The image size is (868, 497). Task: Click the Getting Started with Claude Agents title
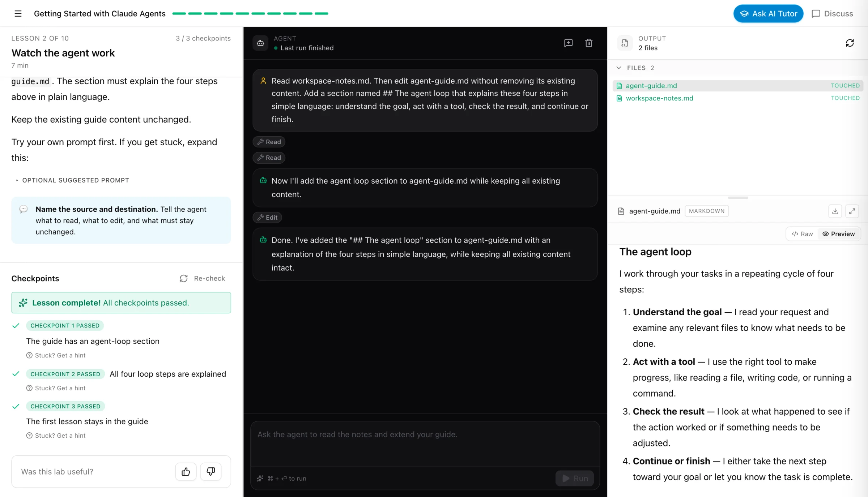[x=99, y=13]
